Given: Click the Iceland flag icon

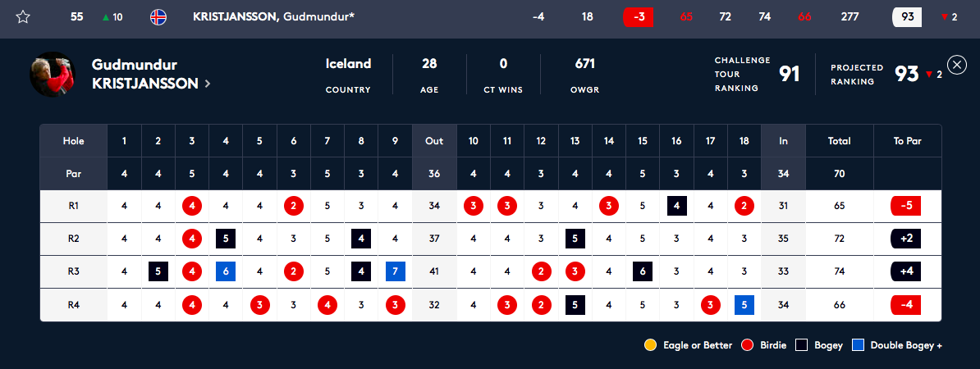Looking at the screenshot, I should tap(158, 17).
